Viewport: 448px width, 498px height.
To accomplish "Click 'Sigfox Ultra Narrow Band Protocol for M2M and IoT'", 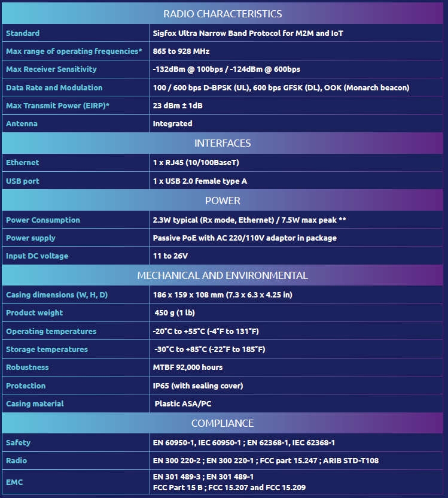I will pyautogui.click(x=248, y=33).
